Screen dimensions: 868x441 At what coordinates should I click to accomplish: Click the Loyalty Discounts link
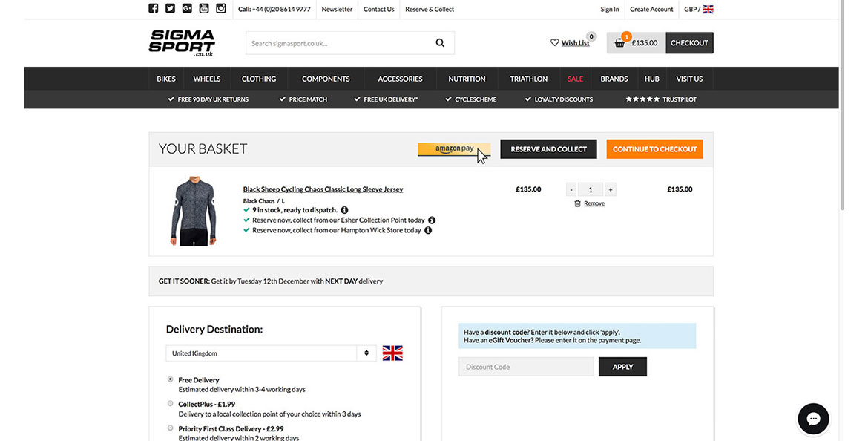pyautogui.click(x=559, y=99)
